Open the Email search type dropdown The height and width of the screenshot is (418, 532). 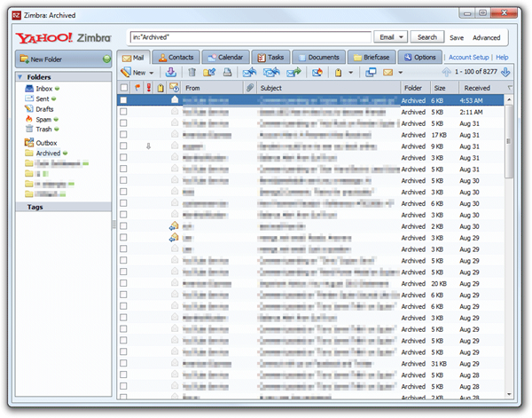(390, 37)
